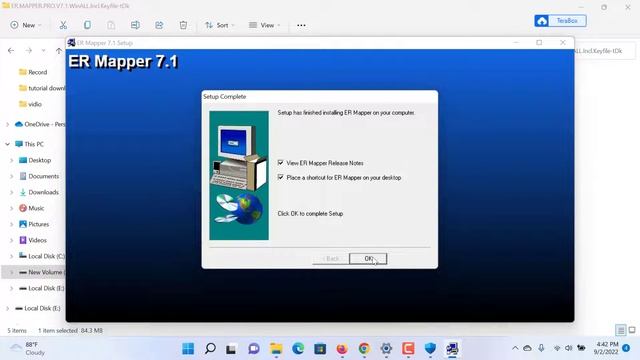Image resolution: width=640 pixels, height=360 pixels.
Task: Show hidden tray icons chevron
Action: click(x=515, y=348)
